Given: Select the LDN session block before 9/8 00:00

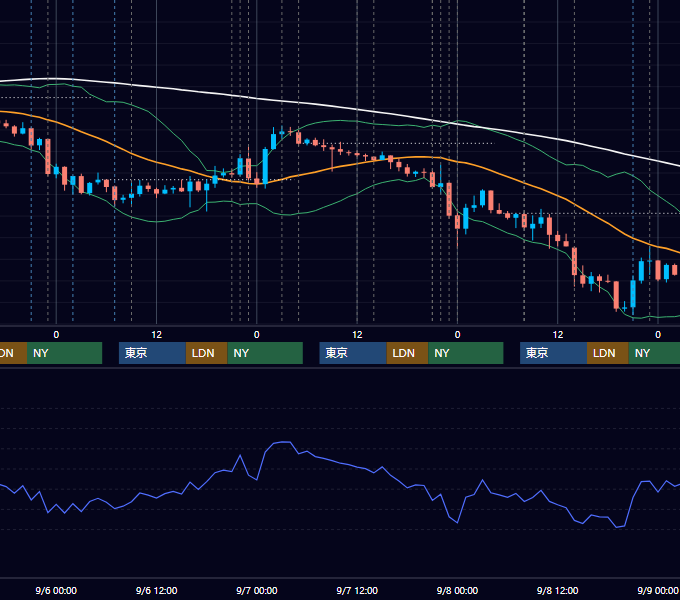Looking at the screenshot, I should click(408, 353).
